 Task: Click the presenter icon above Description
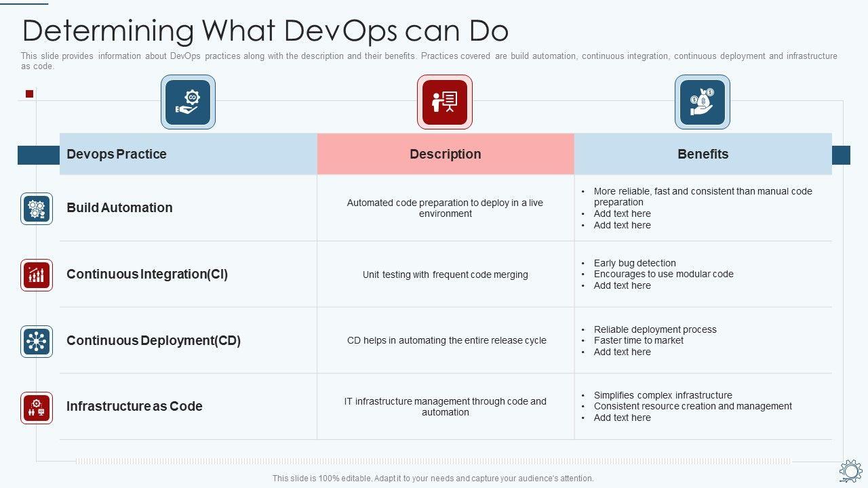pyautogui.click(x=445, y=102)
